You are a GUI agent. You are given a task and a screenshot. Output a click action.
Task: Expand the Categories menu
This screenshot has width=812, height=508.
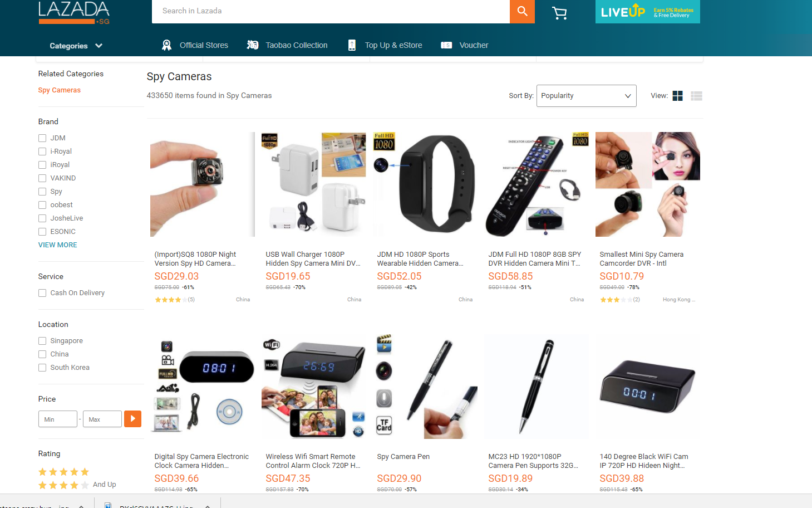[x=76, y=46]
